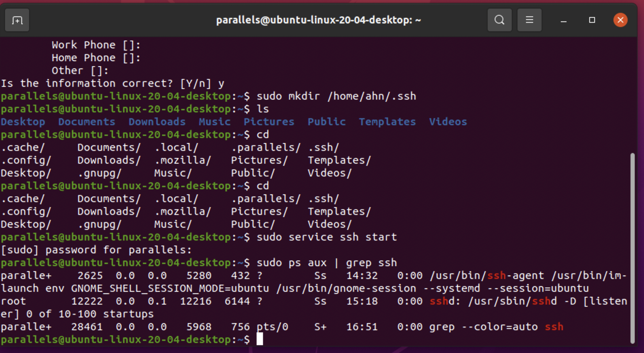Click the [sudo] password for parallels line

96,249
